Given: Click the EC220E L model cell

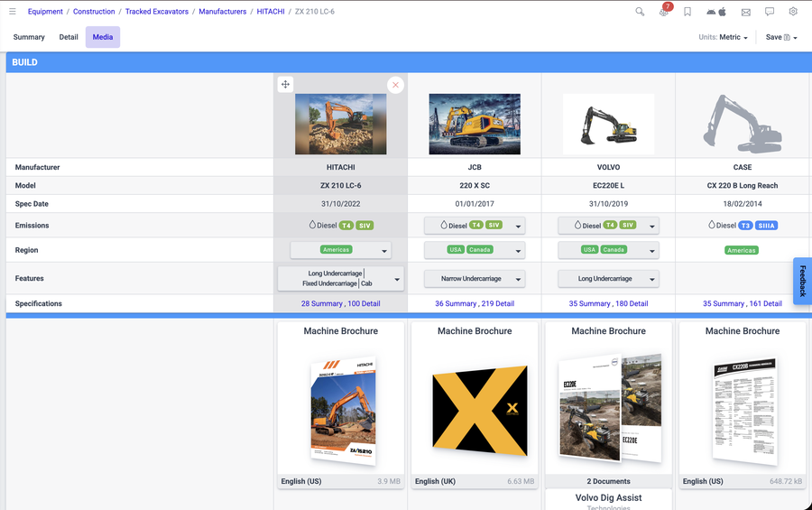Looking at the screenshot, I should [608, 186].
